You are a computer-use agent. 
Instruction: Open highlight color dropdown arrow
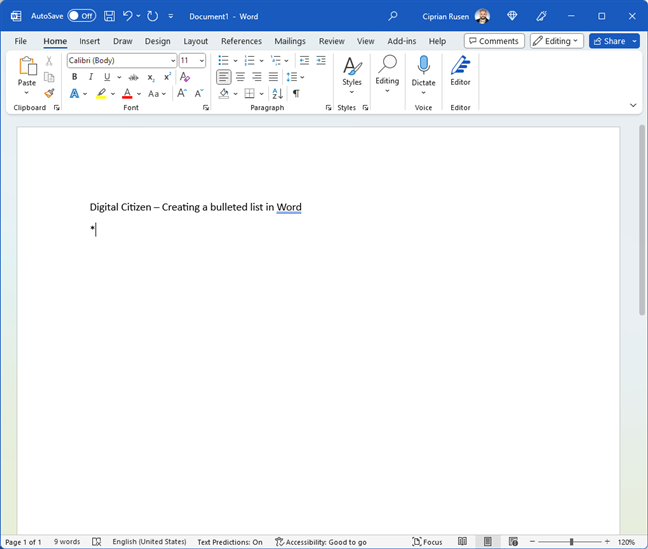coord(113,94)
